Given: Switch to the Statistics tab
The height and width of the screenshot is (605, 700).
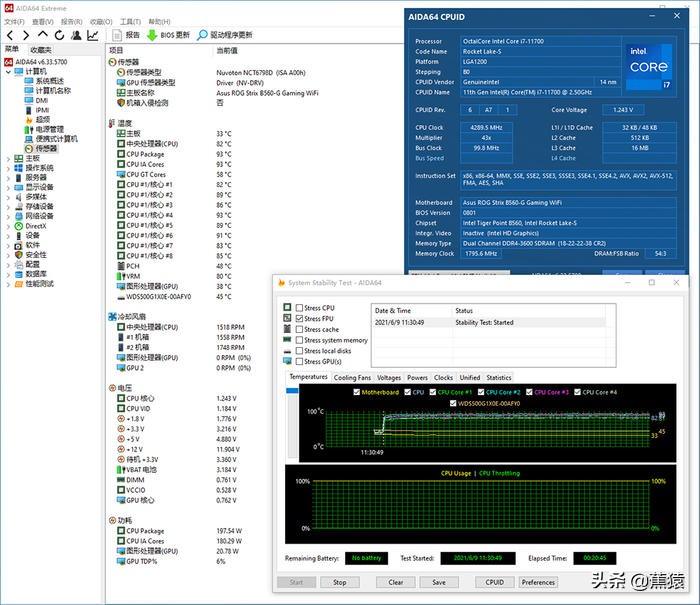Looking at the screenshot, I should coord(499,378).
